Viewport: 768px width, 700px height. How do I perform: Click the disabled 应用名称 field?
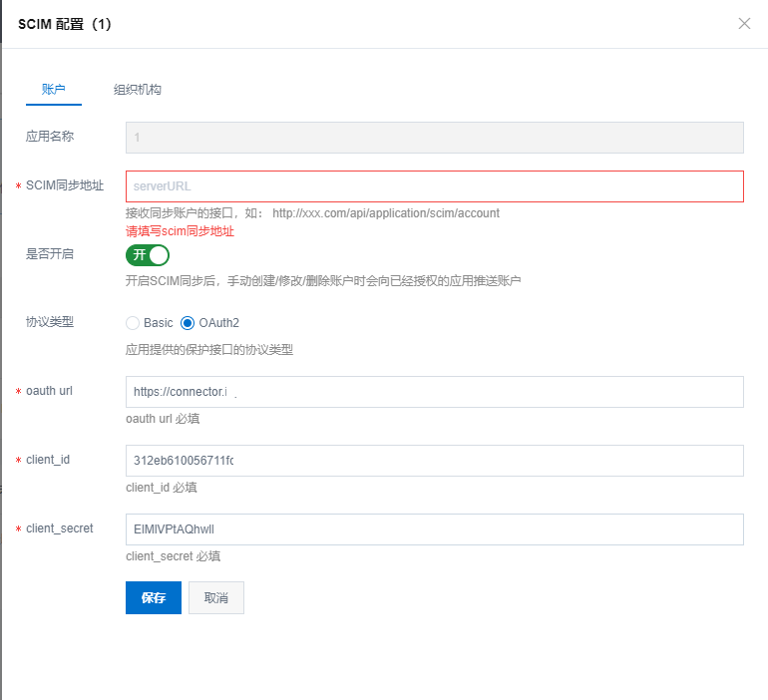(x=434, y=137)
